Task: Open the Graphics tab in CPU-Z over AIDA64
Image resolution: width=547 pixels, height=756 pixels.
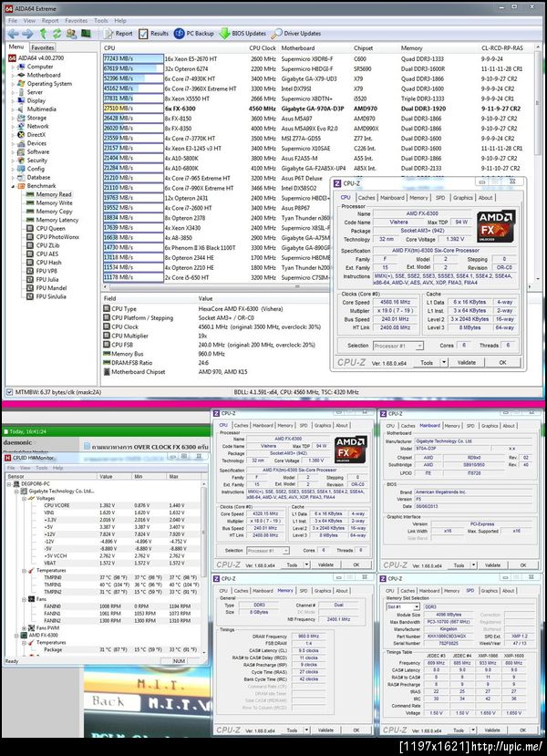Action: click(462, 198)
